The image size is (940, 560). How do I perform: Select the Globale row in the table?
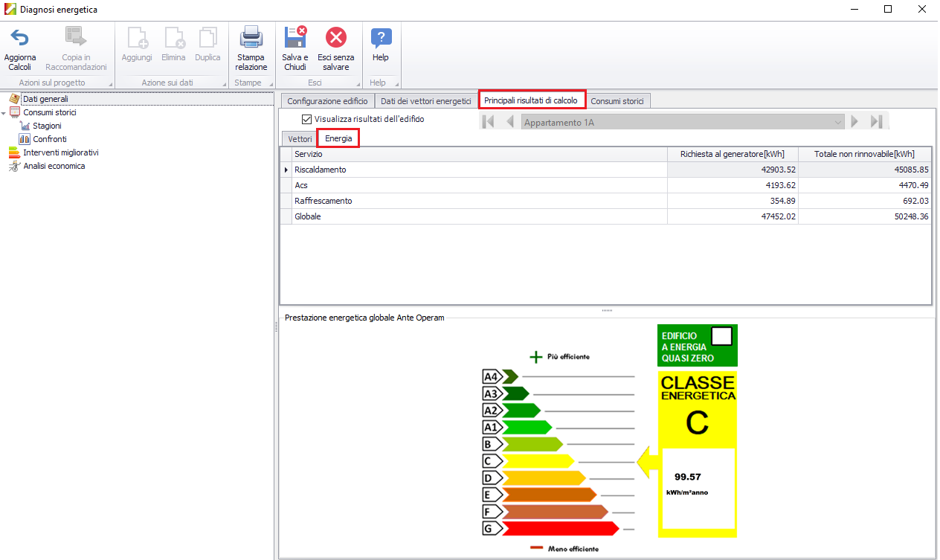(x=479, y=216)
